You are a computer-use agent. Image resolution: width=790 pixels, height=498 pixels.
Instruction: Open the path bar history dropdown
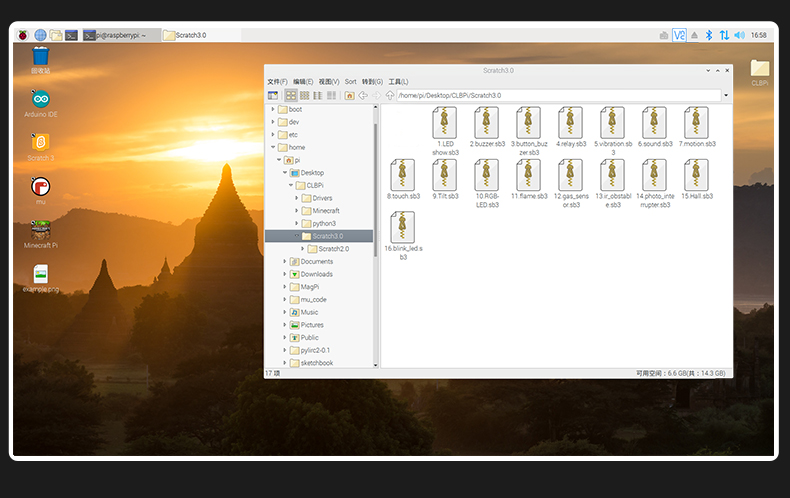coord(726,96)
